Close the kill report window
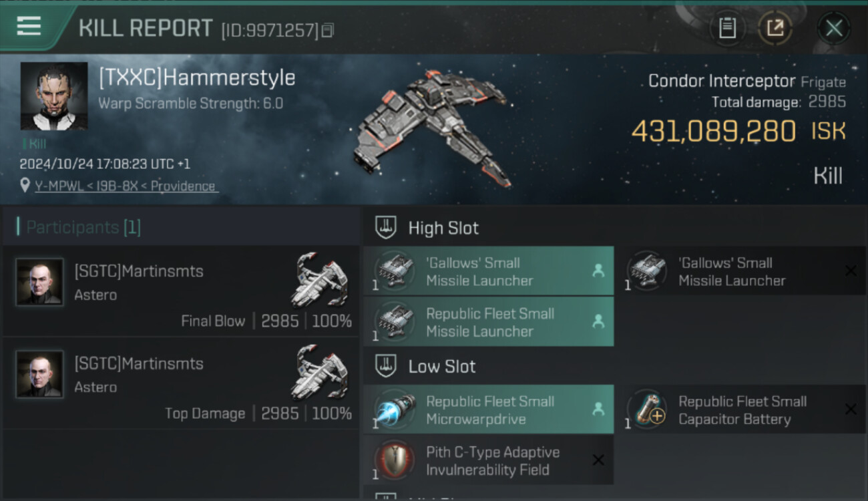This screenshot has width=868, height=501. pos(834,28)
